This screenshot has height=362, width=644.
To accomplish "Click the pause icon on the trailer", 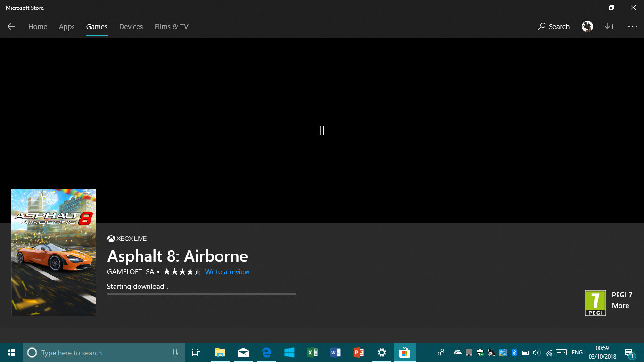I will (x=322, y=131).
